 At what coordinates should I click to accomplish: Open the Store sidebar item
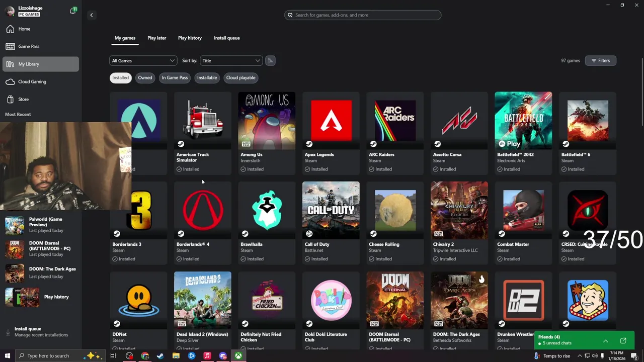coord(40,99)
